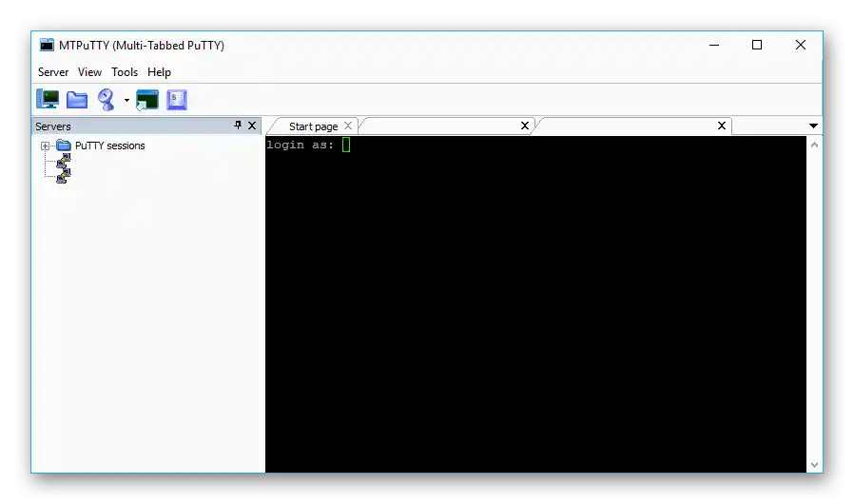Close the Servers panel
854x504 pixels.
[252, 126]
